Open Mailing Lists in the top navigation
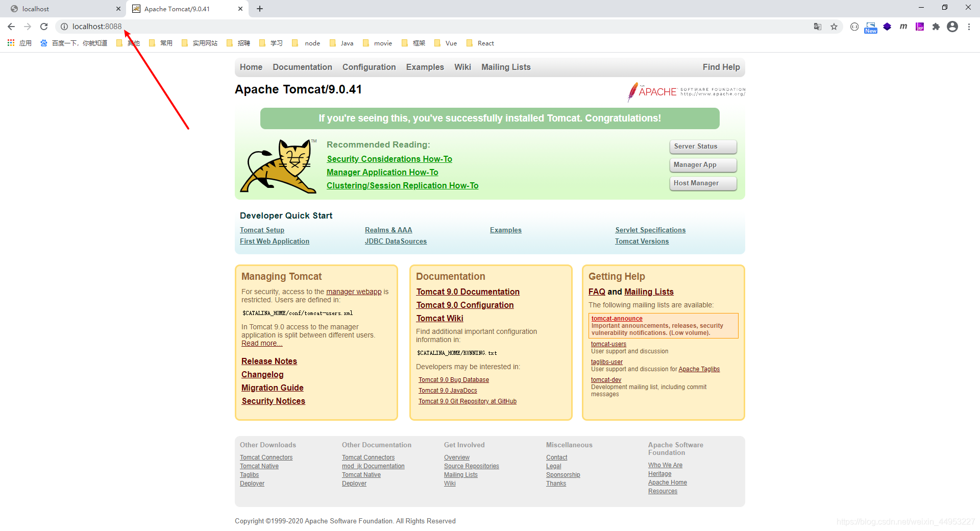The image size is (980, 531). [506, 67]
